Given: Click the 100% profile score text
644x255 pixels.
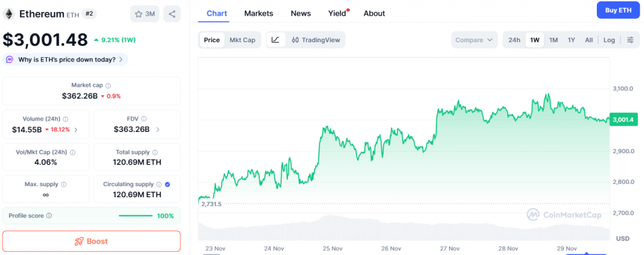Looking at the screenshot, I should (165, 215).
